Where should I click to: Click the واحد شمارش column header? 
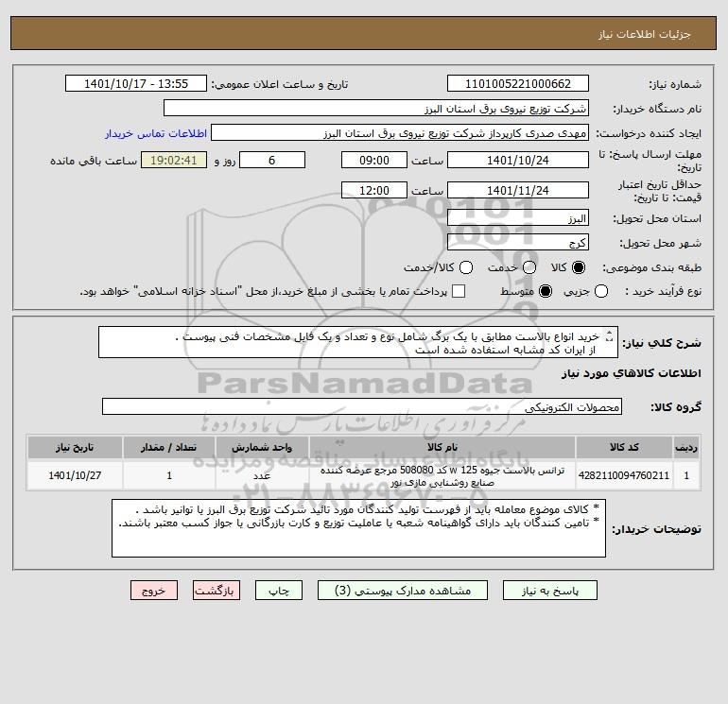[x=262, y=447]
